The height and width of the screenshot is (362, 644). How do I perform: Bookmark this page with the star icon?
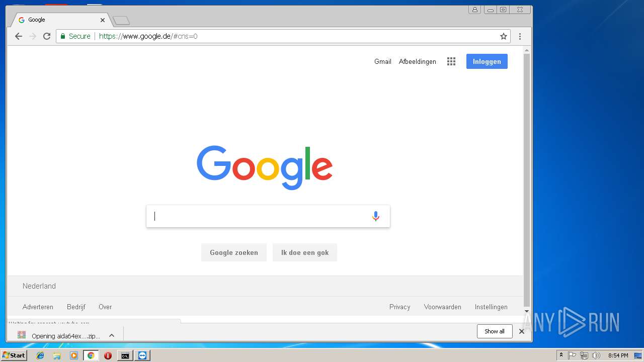pyautogui.click(x=503, y=36)
